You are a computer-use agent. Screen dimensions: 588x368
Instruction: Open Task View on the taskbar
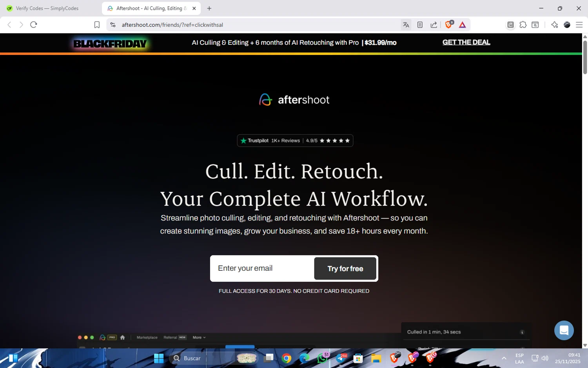269,358
